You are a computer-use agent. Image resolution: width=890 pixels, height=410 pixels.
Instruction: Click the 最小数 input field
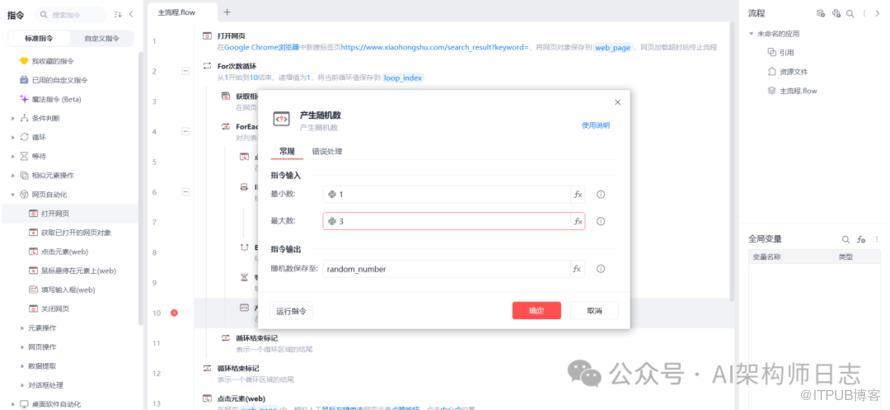click(447, 194)
